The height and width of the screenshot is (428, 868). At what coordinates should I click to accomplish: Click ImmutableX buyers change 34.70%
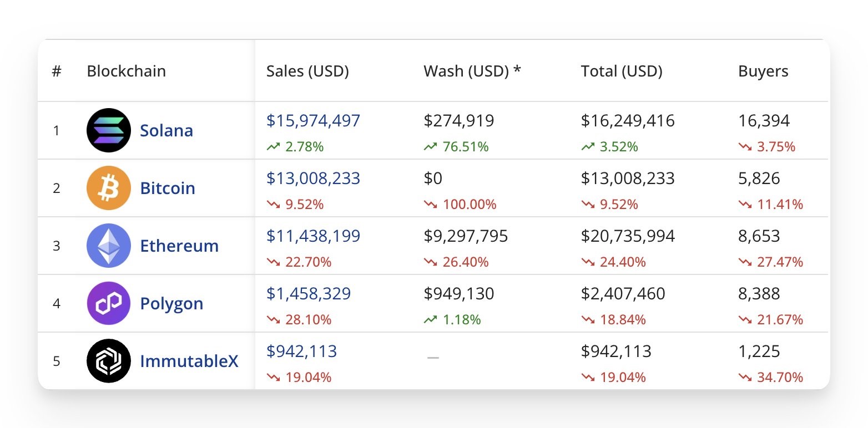(x=771, y=378)
